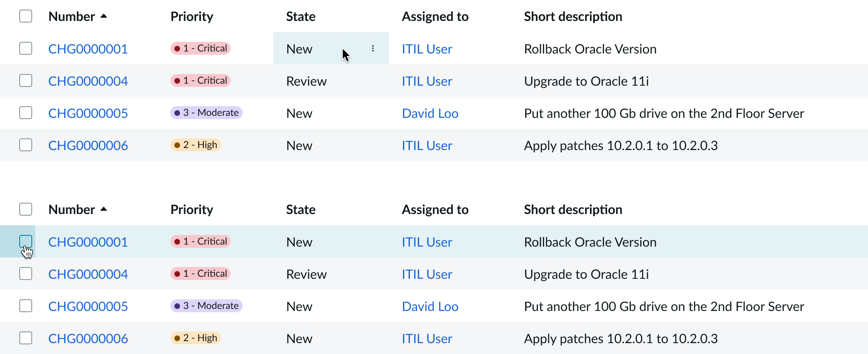This screenshot has width=868, height=354.
Task: Toggle the select-all checkbox in the lower table
Action: click(26, 209)
